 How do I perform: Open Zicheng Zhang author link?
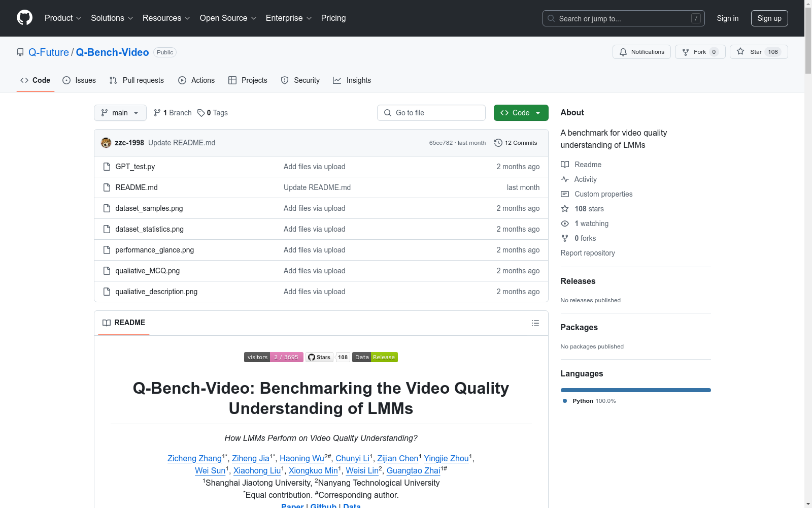[x=194, y=458]
